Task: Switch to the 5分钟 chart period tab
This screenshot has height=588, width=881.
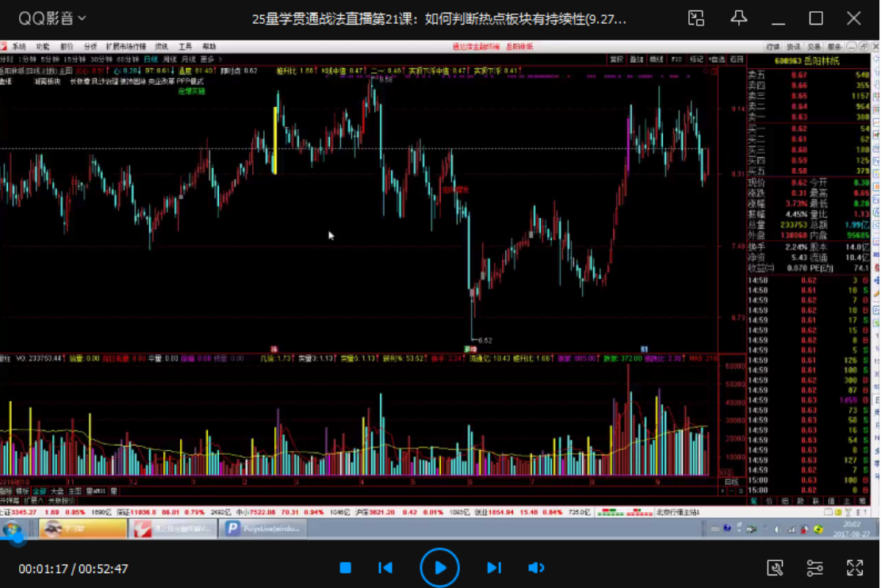Action: pos(51,57)
